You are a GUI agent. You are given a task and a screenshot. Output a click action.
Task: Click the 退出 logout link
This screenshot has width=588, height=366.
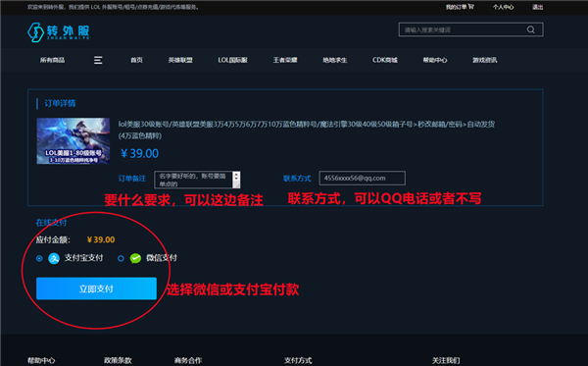coord(537,7)
